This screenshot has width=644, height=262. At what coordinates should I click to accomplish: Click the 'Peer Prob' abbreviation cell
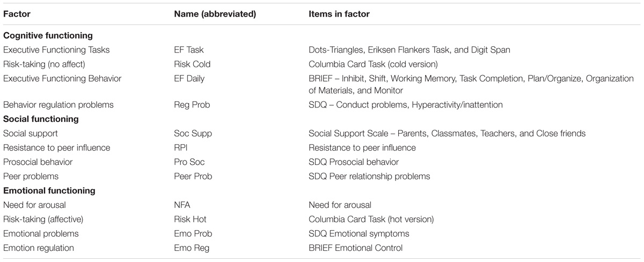coord(193,176)
